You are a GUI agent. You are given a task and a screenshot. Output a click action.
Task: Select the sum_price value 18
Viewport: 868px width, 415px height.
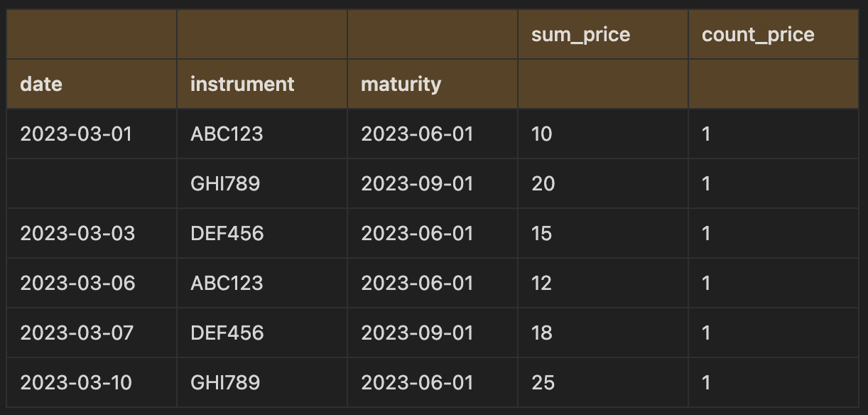coord(602,333)
